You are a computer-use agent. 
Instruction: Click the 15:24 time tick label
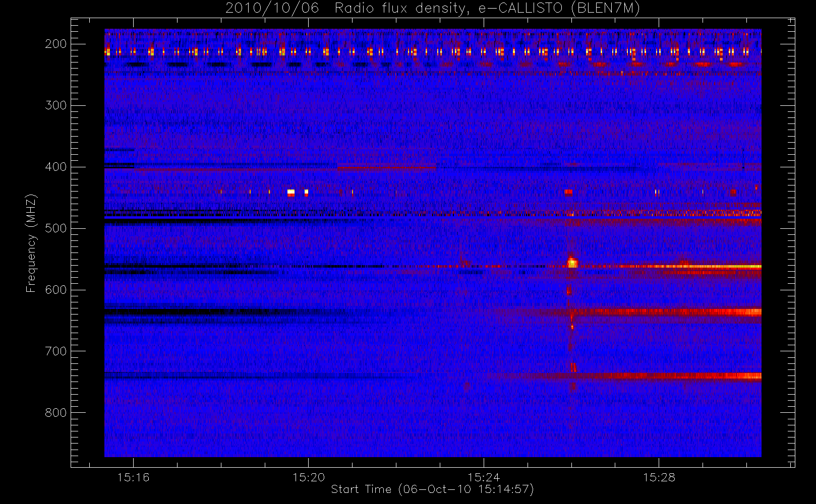484,477
